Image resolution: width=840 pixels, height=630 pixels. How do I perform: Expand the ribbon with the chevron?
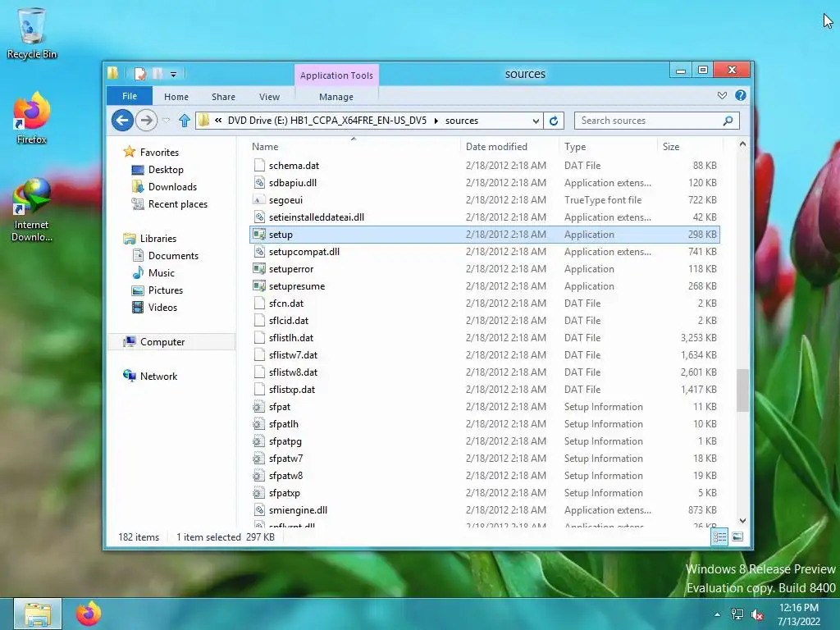point(722,95)
